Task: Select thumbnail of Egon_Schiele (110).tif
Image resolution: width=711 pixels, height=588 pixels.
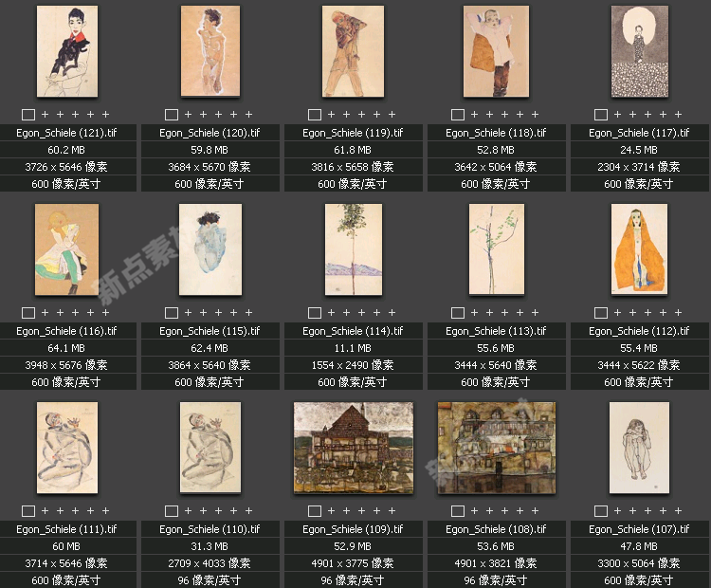Action: click(210, 448)
